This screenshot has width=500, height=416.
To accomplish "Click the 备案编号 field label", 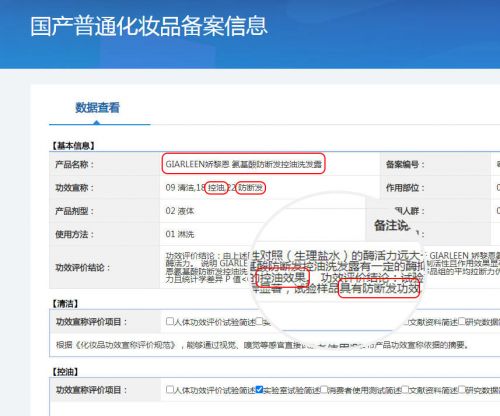I will [405, 164].
